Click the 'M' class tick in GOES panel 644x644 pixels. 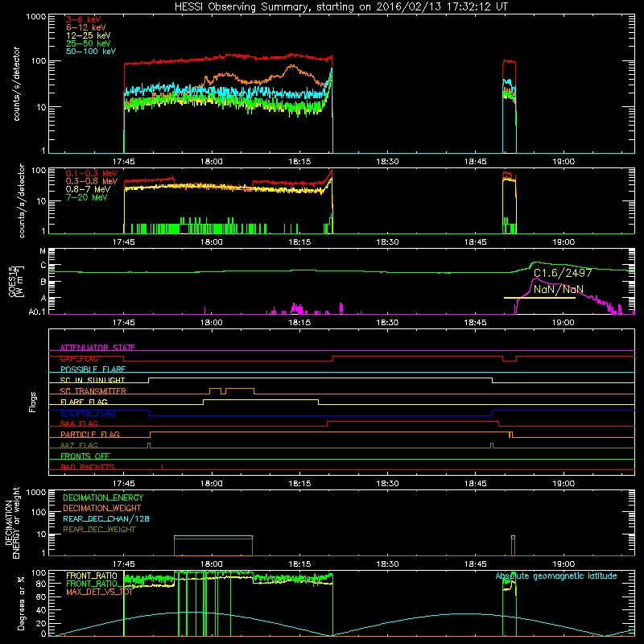43,251
